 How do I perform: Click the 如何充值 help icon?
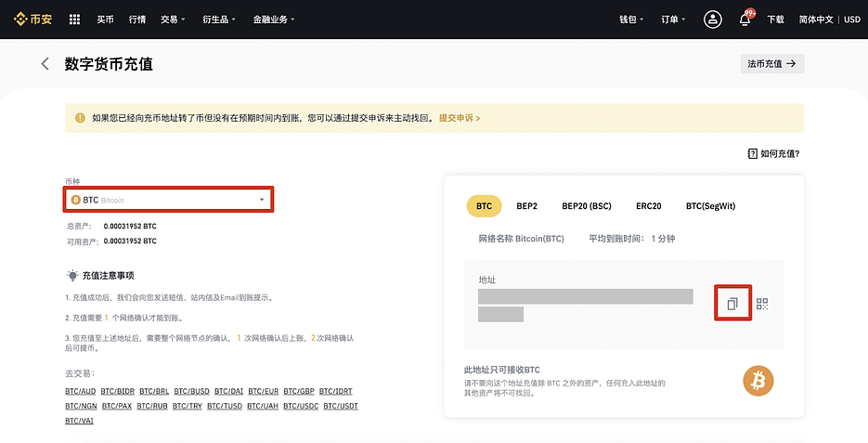[x=752, y=153]
